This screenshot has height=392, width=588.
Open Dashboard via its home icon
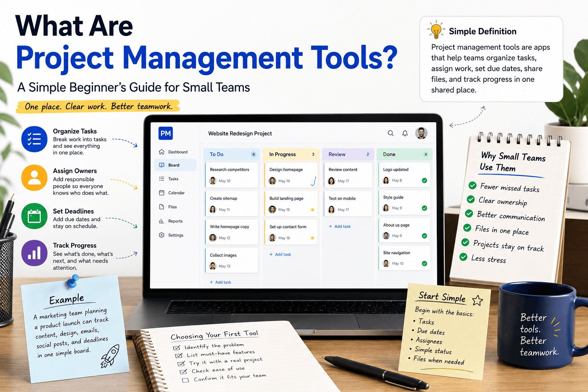click(162, 152)
